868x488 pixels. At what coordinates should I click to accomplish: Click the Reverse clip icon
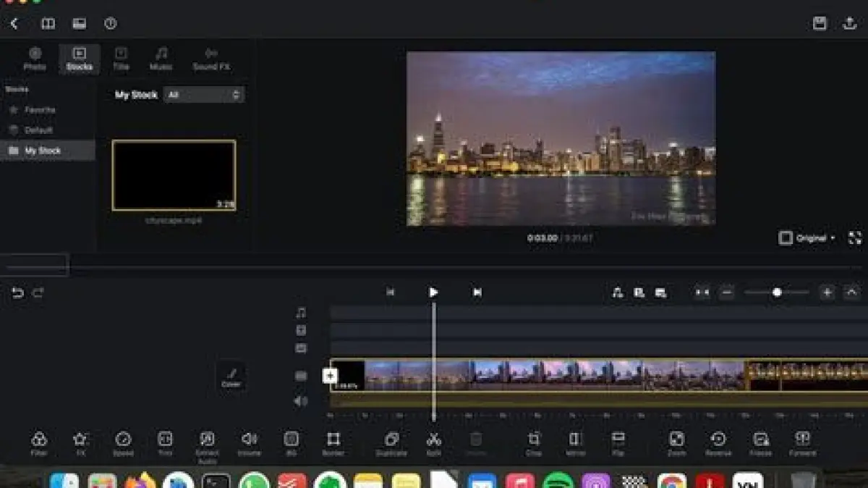tap(718, 440)
